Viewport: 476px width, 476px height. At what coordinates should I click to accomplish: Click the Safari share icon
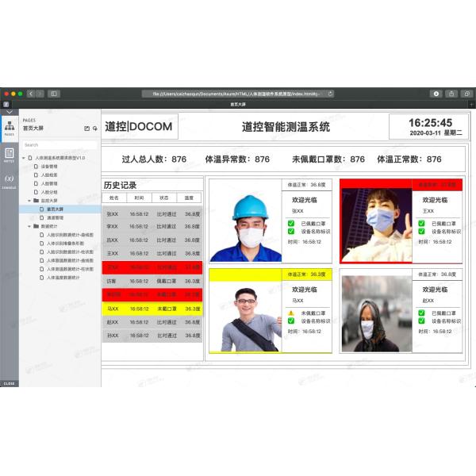(x=451, y=94)
